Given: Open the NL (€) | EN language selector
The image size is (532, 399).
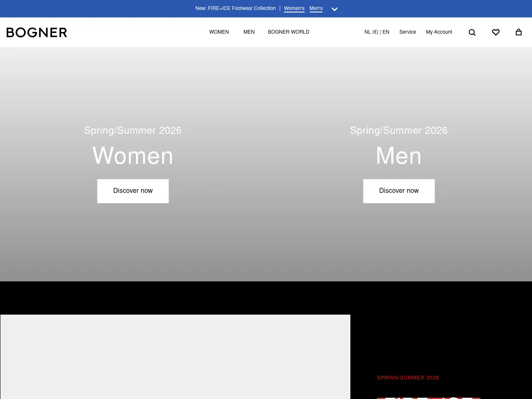Looking at the screenshot, I should pos(377,32).
